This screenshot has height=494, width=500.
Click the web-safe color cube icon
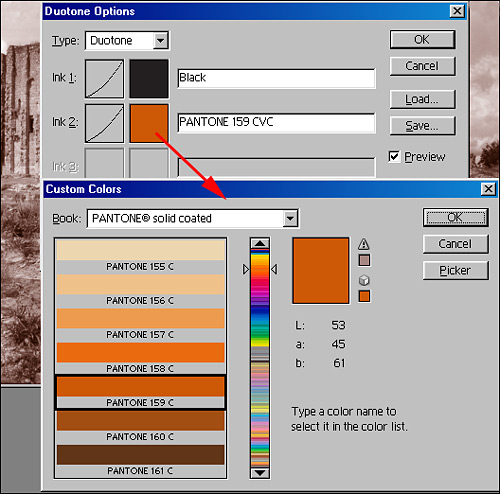[x=364, y=280]
